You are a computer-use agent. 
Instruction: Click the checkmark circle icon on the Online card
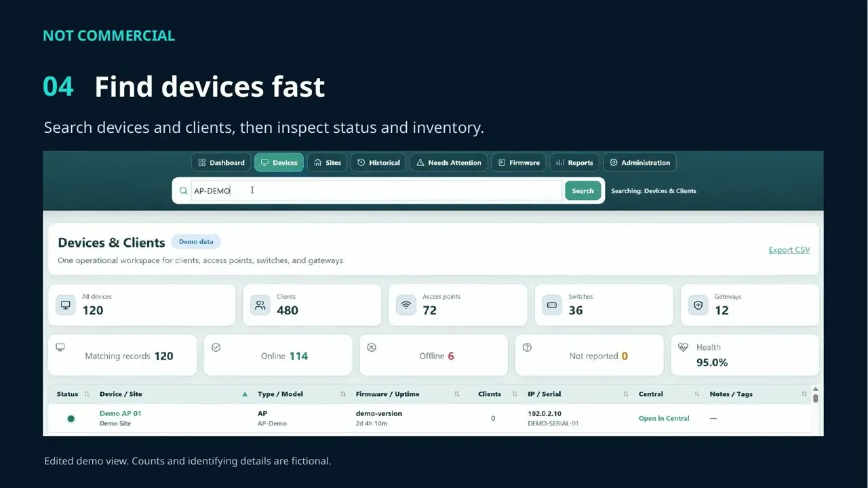[216, 347]
